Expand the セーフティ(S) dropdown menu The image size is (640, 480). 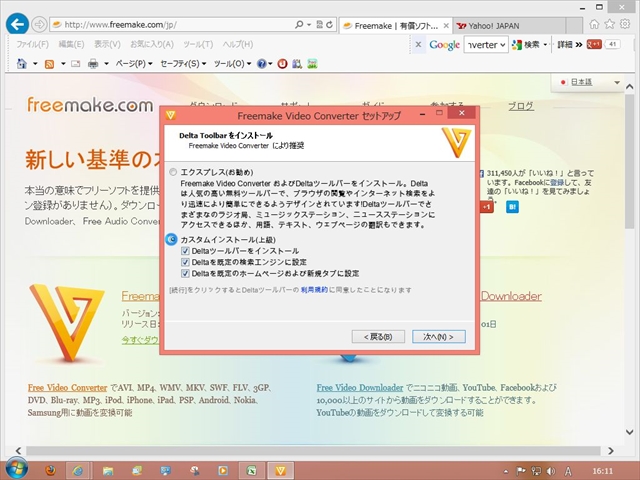coord(182,63)
